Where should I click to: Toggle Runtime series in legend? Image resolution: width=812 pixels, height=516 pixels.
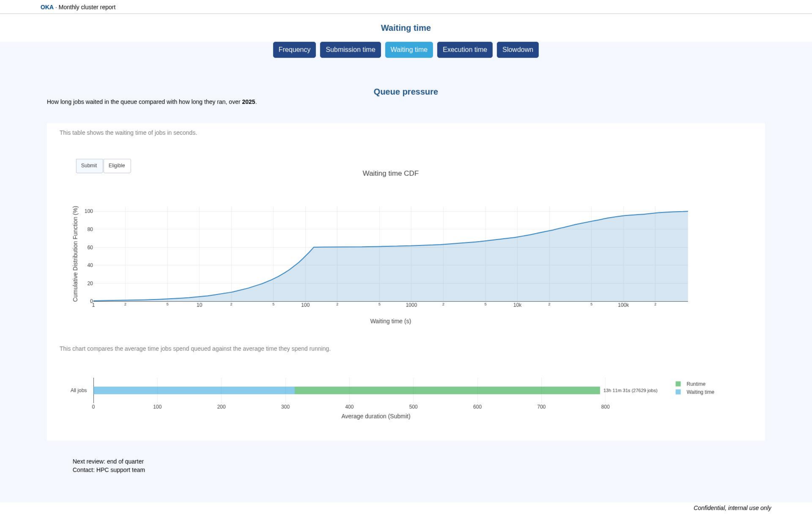(x=696, y=384)
